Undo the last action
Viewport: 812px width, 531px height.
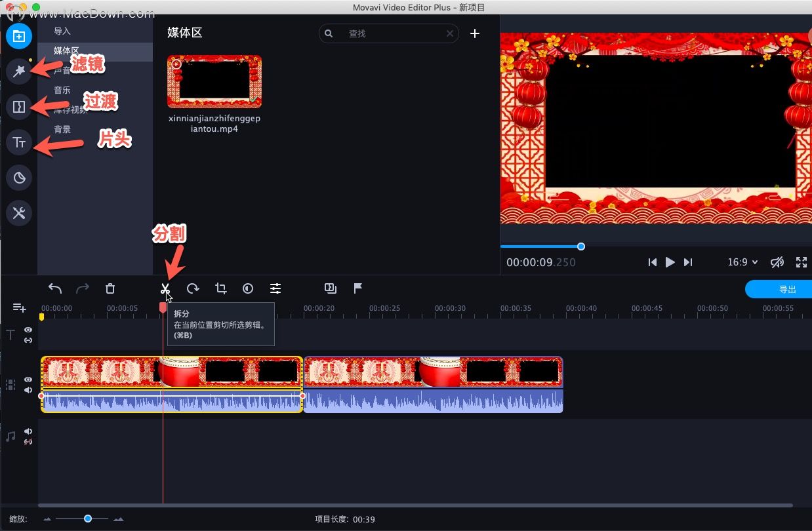[x=55, y=288]
